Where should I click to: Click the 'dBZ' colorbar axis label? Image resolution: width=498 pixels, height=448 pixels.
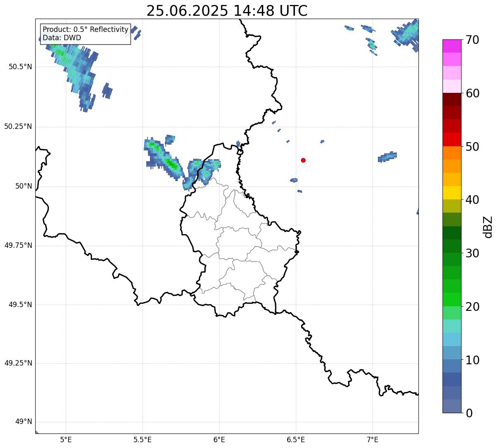tap(488, 226)
